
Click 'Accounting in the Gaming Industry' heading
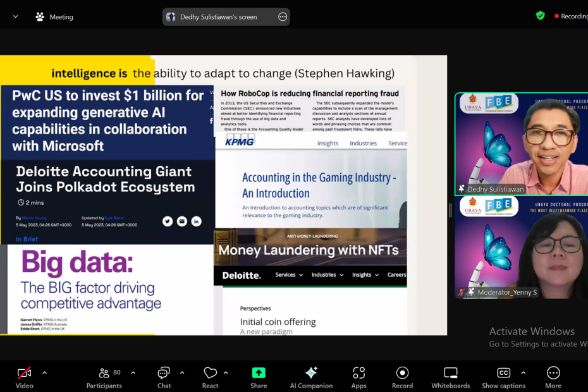point(319,185)
